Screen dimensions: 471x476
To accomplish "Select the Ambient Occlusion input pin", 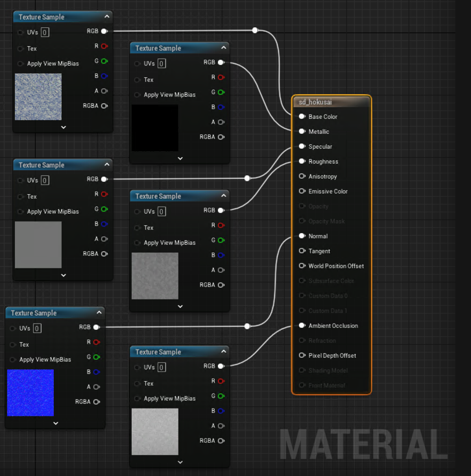I will coord(302,325).
